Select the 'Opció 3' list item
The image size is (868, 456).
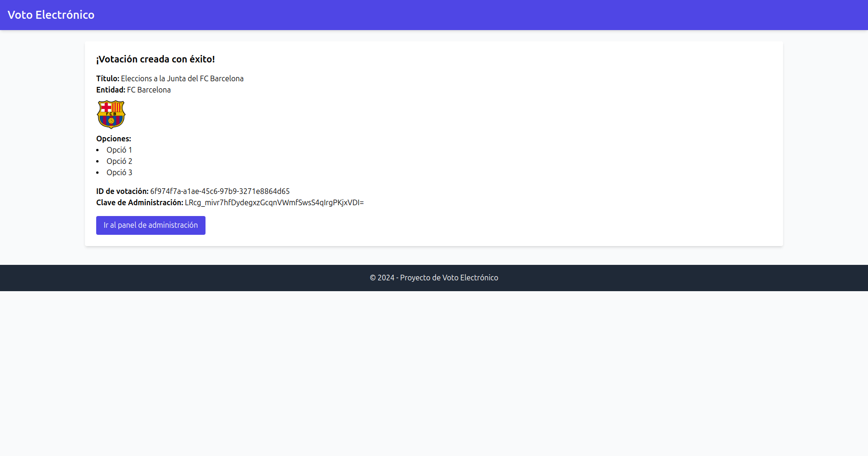tap(119, 172)
